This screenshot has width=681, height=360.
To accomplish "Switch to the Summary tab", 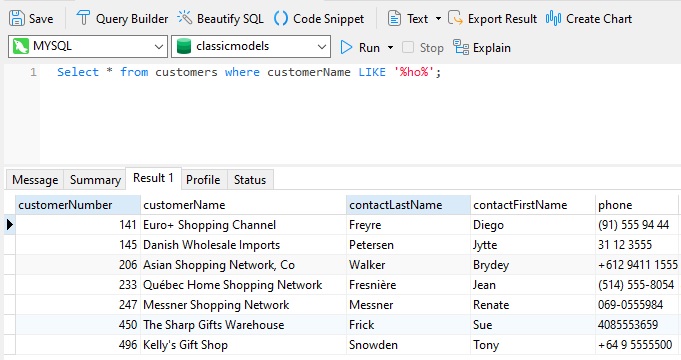I will 95,180.
